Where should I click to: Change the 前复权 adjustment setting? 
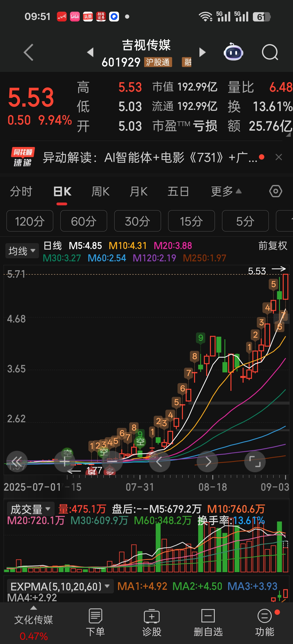[x=273, y=245]
